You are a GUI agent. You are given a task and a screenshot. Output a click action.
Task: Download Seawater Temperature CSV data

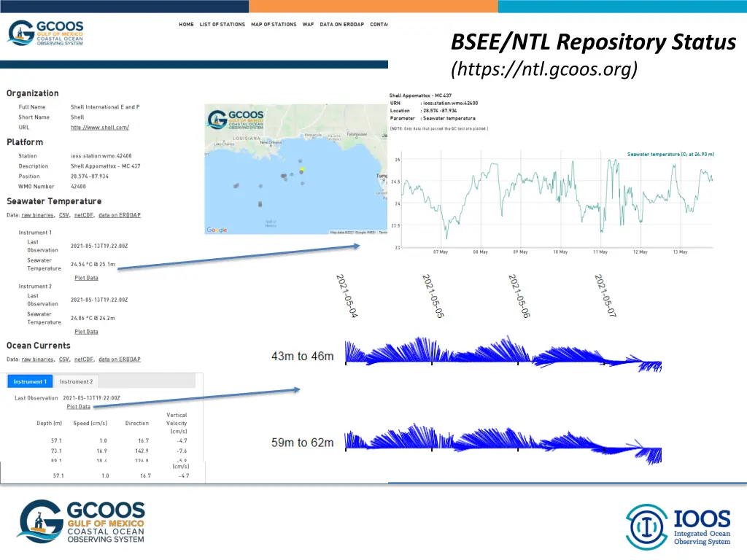click(x=64, y=216)
